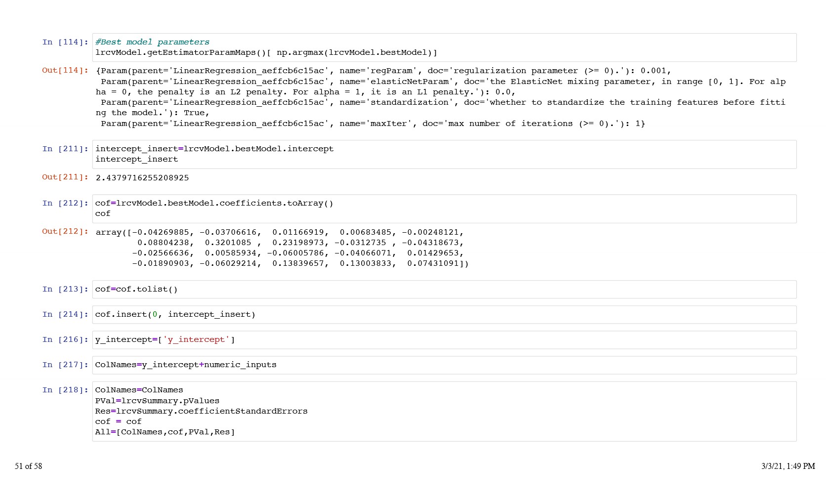Select the '#Best model parameters' comment line
Image resolution: width=830 pixels, height=504 pixels.
point(152,42)
